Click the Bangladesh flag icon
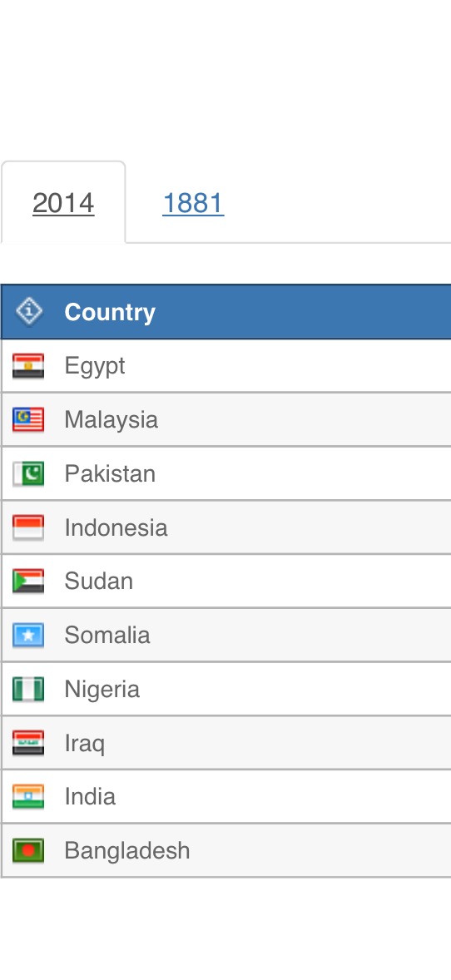 (28, 850)
